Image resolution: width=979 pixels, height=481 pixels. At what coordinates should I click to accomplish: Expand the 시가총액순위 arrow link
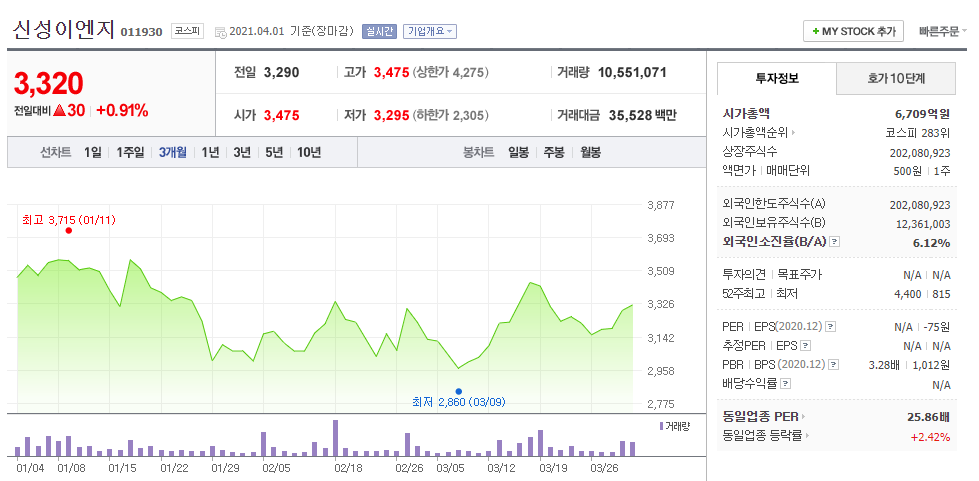coord(793,133)
